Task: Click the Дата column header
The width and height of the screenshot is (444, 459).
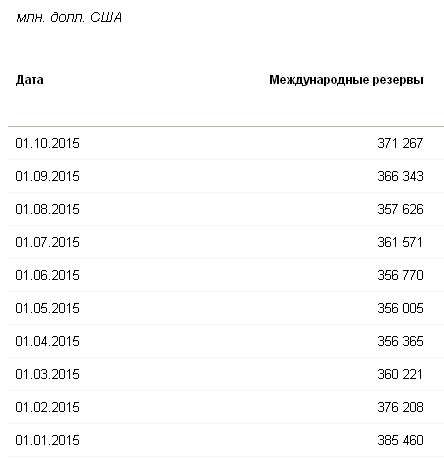Action: click(x=30, y=80)
